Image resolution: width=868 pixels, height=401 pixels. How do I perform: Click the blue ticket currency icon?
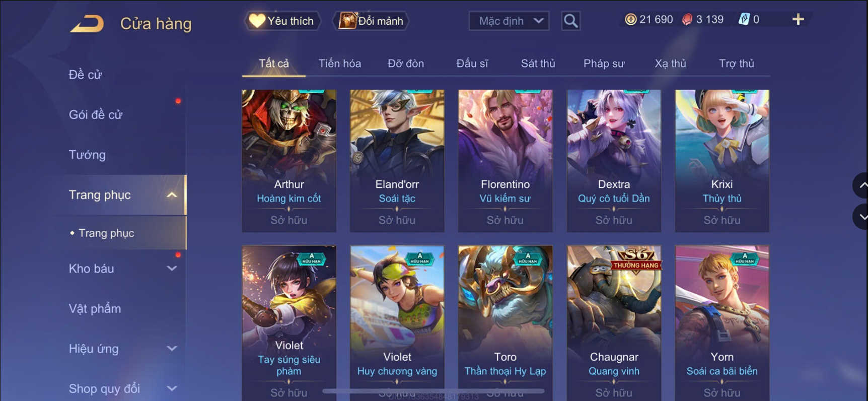coord(744,20)
